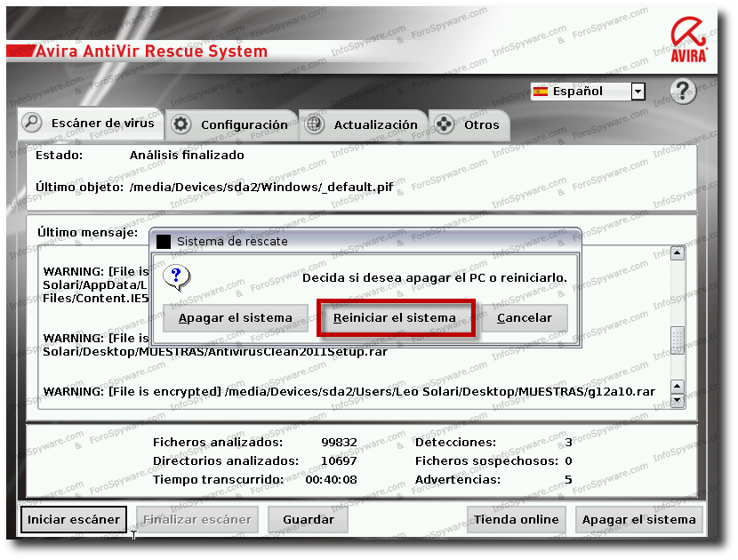Click the Spanish flag icon
Image resolution: width=738 pixels, height=560 pixels.
541,91
